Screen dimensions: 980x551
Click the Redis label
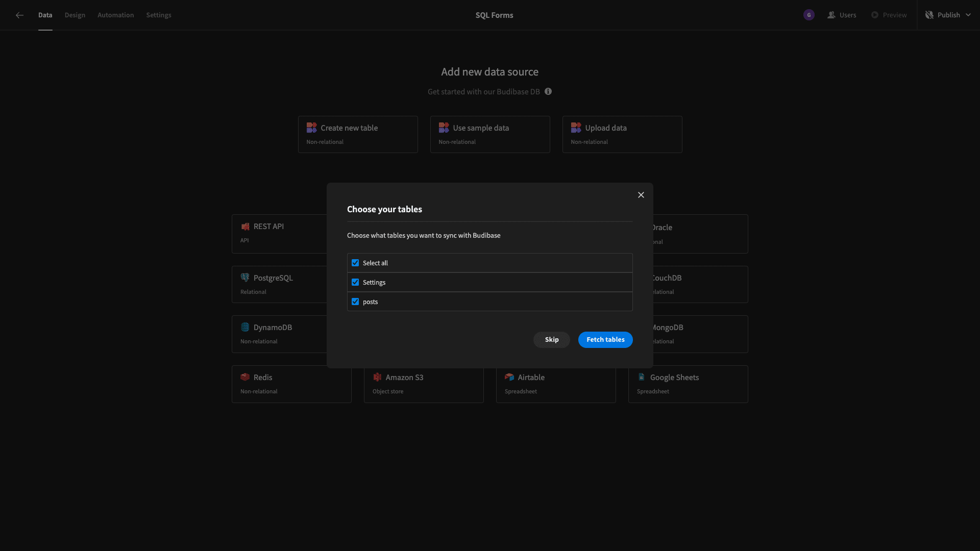(263, 378)
